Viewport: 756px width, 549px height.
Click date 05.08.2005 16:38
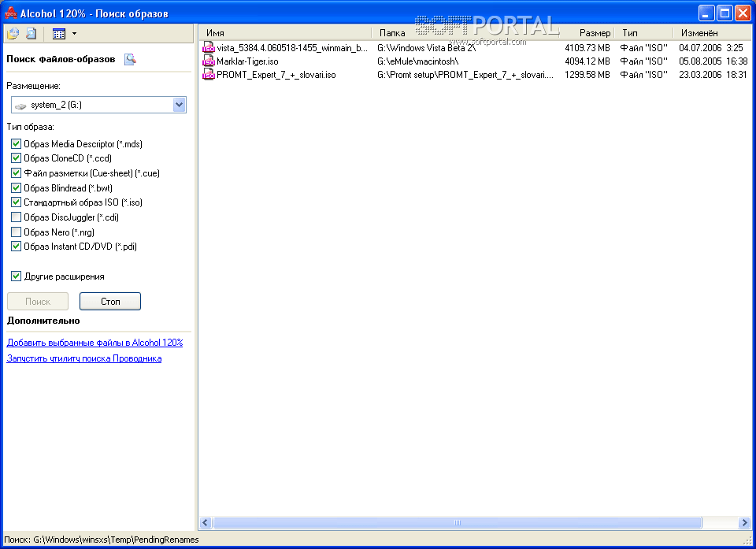pos(713,61)
